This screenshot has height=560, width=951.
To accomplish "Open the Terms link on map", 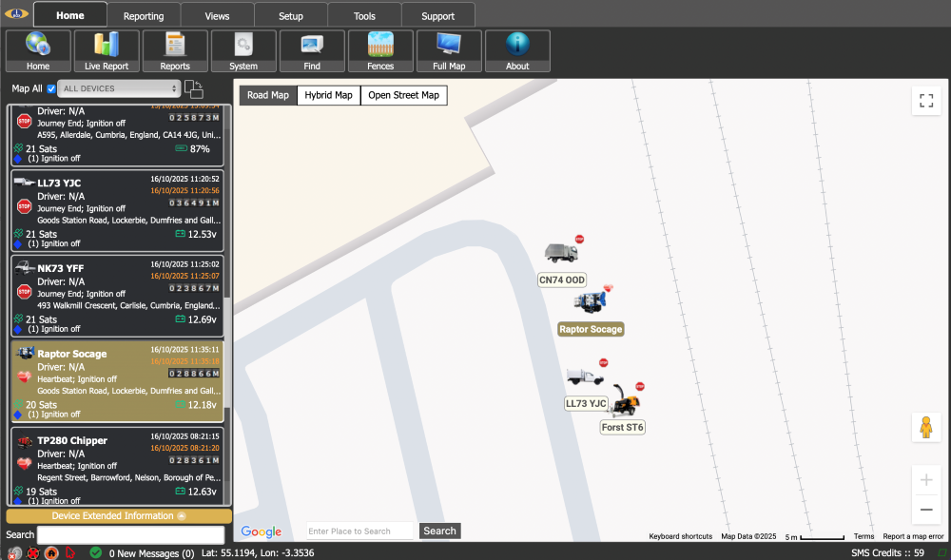I will click(x=864, y=536).
